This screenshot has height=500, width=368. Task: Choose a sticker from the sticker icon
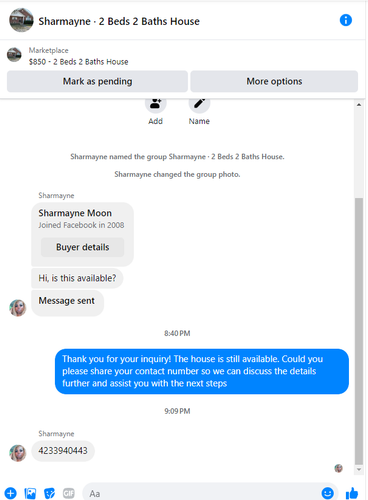(49, 493)
